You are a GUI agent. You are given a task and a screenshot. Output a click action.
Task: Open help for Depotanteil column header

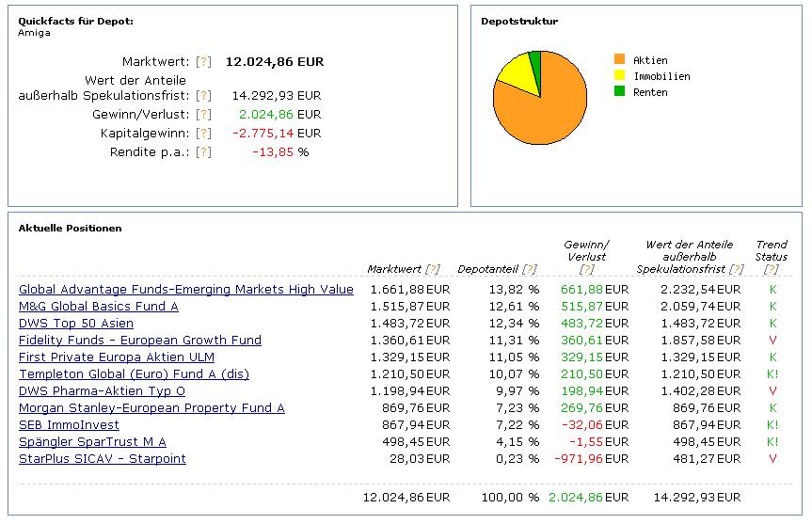[531, 269]
